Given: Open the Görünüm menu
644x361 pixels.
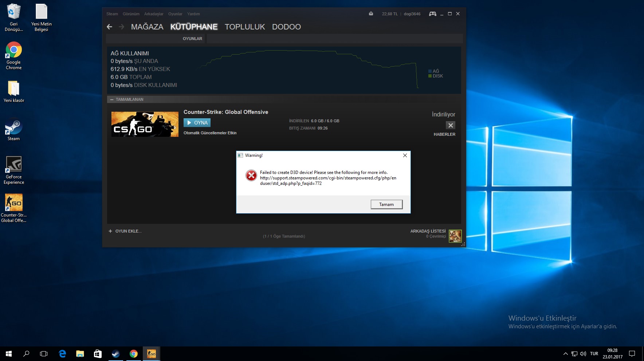Looking at the screenshot, I should (131, 14).
